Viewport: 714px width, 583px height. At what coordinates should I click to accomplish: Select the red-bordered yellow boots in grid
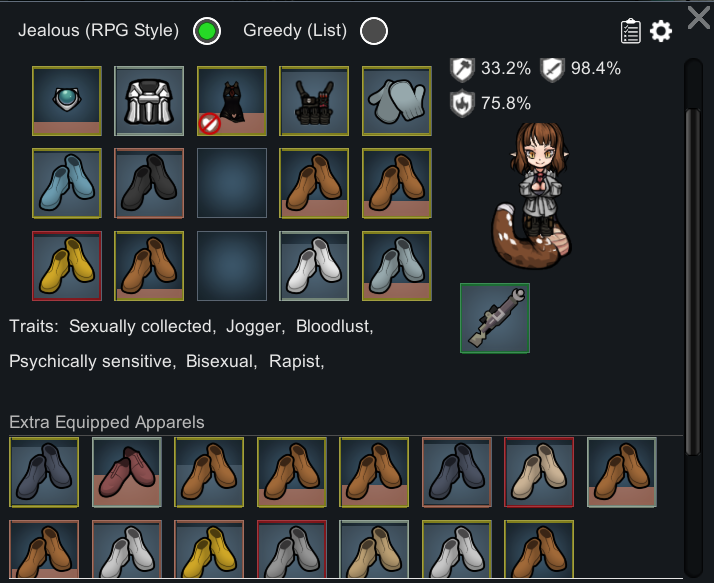(67, 266)
